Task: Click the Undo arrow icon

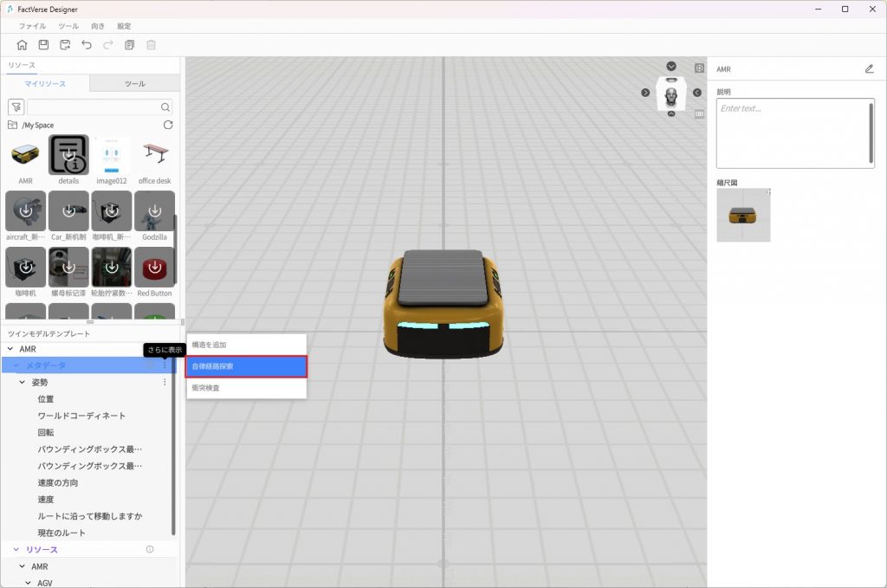Action: [87, 45]
